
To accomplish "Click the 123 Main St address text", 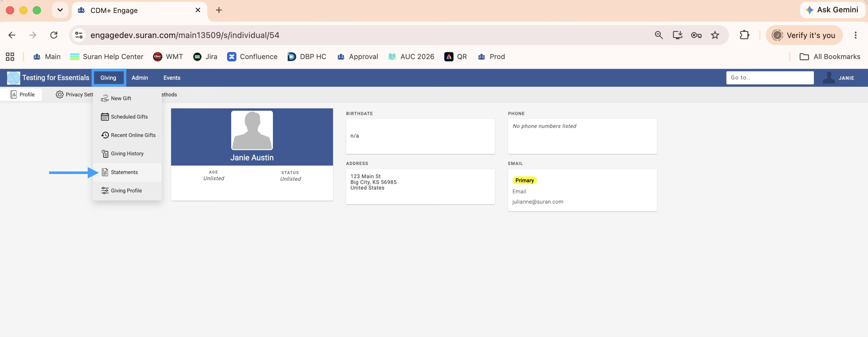I will [366, 176].
